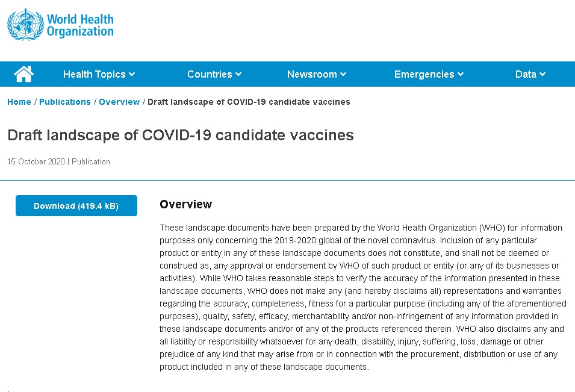Download the 419.4 kB publication file
The width and height of the screenshot is (575, 392).
[76, 206]
